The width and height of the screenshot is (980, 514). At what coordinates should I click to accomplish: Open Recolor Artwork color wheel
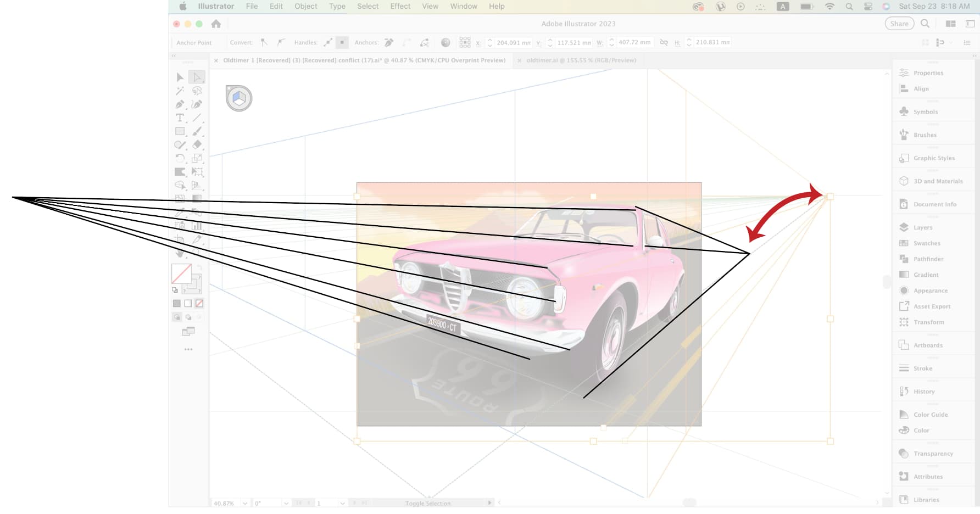point(446,42)
